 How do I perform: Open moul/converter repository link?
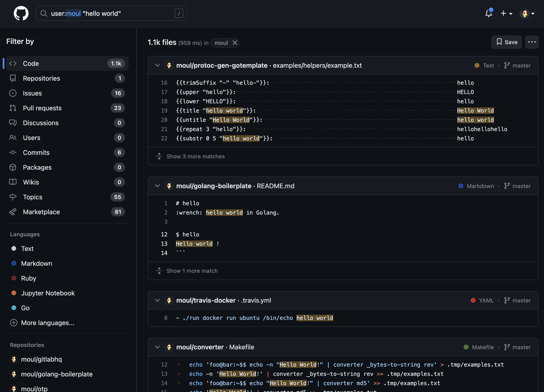coord(200,347)
